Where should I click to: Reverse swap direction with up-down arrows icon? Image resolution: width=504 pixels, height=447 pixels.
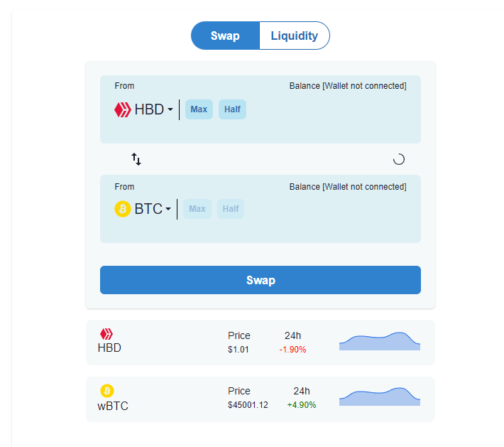(136, 159)
